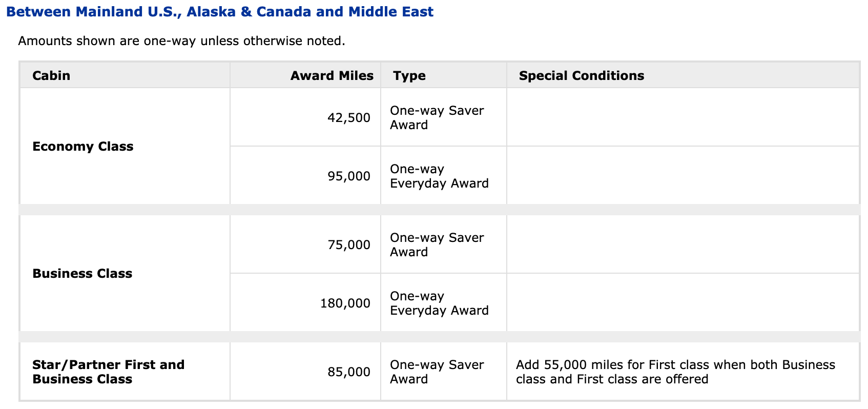The image size is (868, 409).
Task: Click the Business Class row label
Action: pyautogui.click(x=82, y=274)
